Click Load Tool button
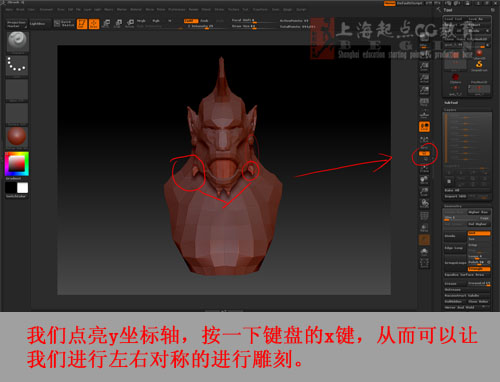This screenshot has width=500, height=382. (x=454, y=19)
